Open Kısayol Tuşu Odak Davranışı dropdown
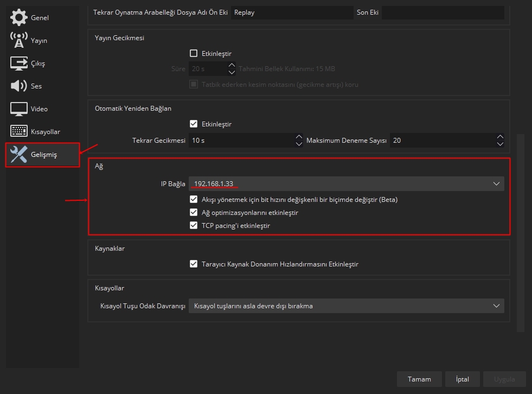This screenshot has height=394, width=532. tap(347, 306)
